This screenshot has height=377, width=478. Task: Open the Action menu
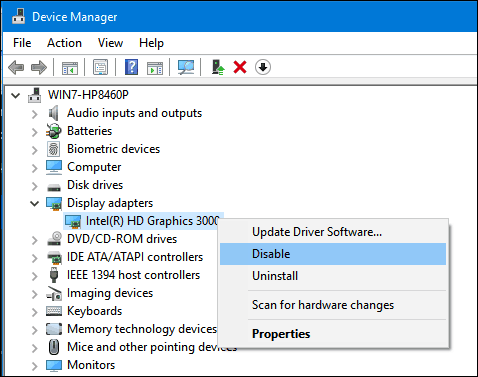[x=64, y=43]
